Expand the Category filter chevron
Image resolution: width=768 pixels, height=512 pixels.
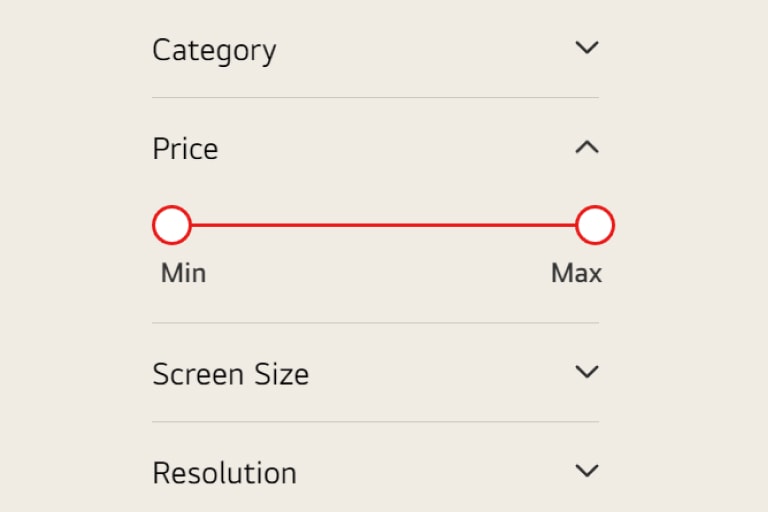click(x=587, y=48)
